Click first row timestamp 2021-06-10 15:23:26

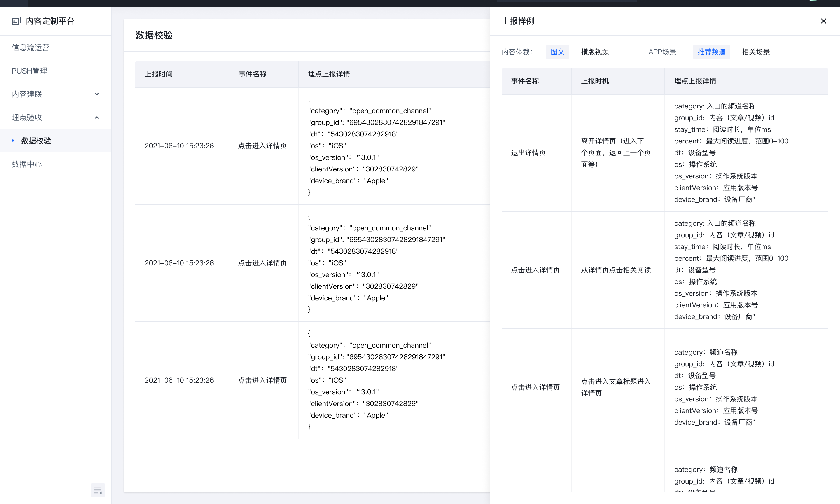click(179, 146)
